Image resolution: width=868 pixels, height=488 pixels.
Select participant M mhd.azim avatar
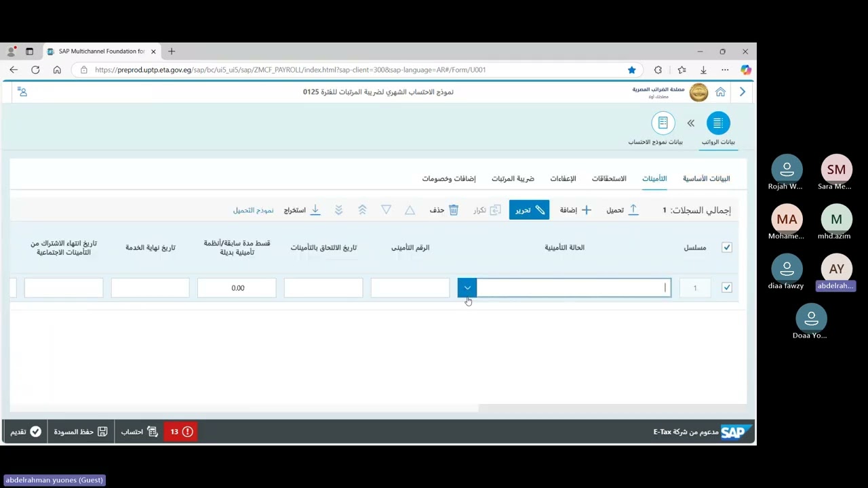pos(836,219)
